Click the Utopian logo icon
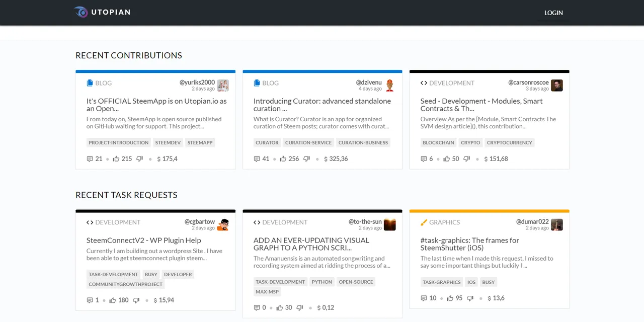Screen dimensions: 644x322 (x=80, y=12)
